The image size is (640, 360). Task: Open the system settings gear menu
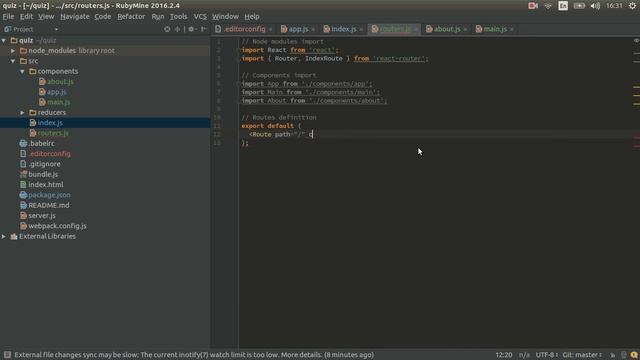point(633,6)
